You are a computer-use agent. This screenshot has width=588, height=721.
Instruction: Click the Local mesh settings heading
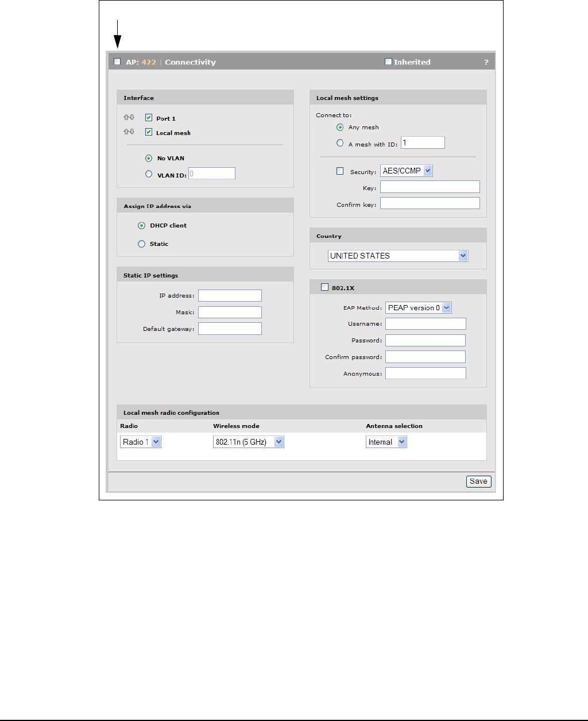347,98
